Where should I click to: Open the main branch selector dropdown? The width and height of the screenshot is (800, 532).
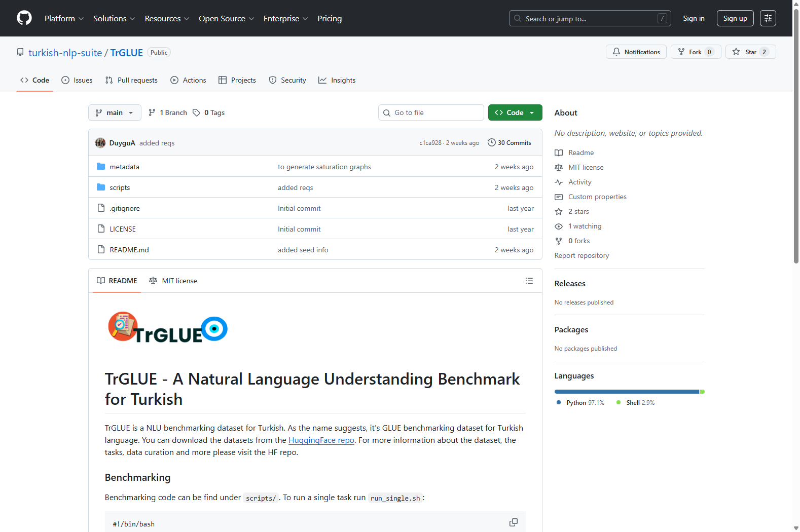(x=115, y=112)
